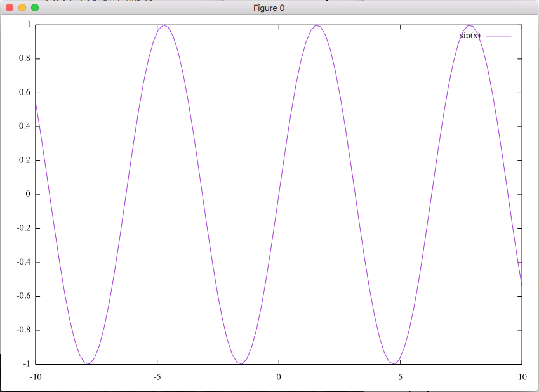
Task: Click the y-axis tick label 0
Action: pyautogui.click(x=29, y=195)
